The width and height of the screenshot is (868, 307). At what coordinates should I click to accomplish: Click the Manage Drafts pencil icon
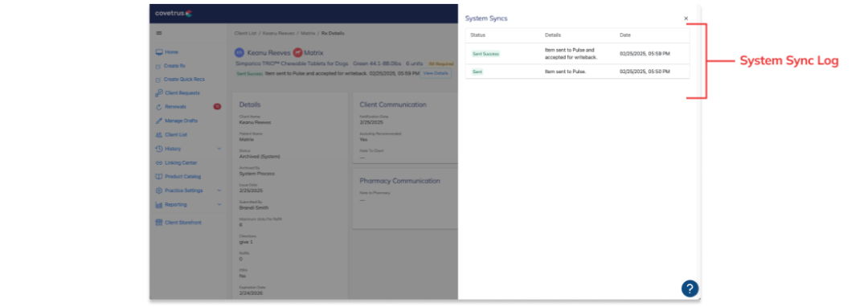coord(159,121)
